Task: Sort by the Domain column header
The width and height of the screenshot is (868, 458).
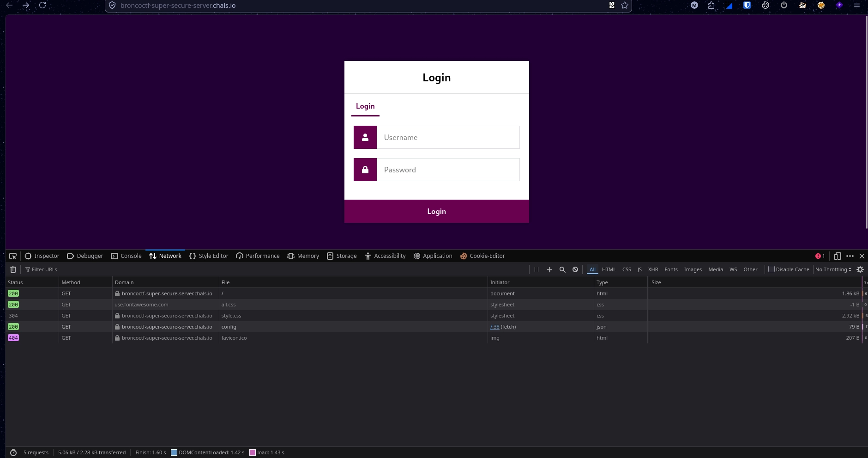Action: click(x=166, y=282)
